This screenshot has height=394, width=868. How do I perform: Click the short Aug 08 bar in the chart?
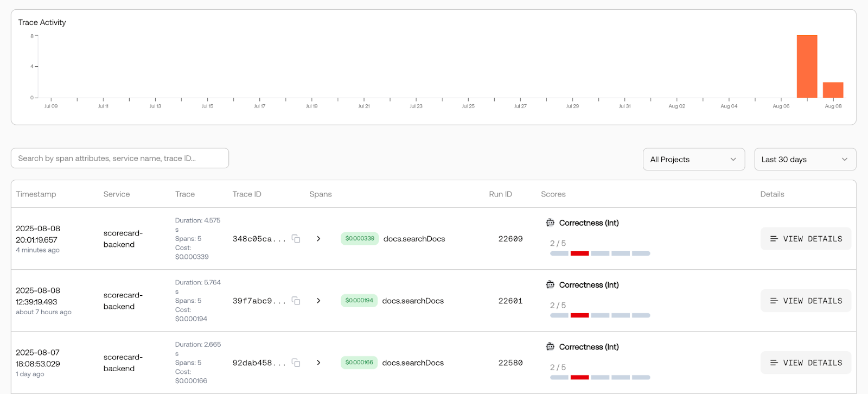coord(833,90)
